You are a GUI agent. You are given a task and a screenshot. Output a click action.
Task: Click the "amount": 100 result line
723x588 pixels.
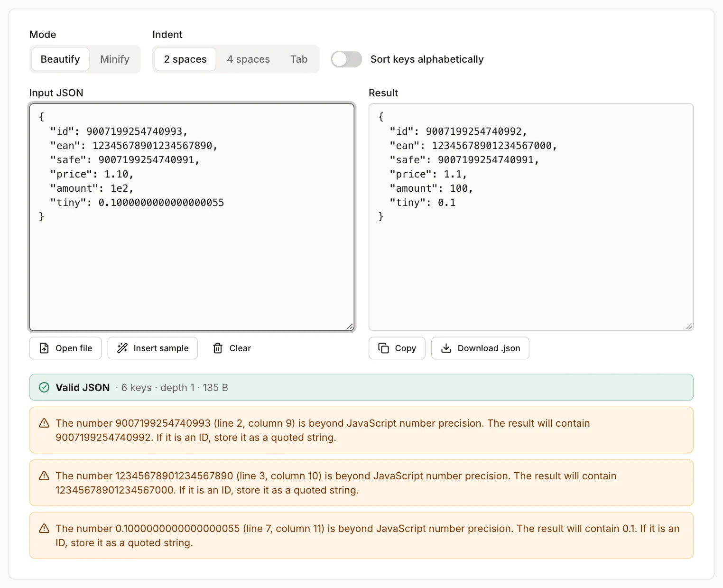(x=431, y=188)
